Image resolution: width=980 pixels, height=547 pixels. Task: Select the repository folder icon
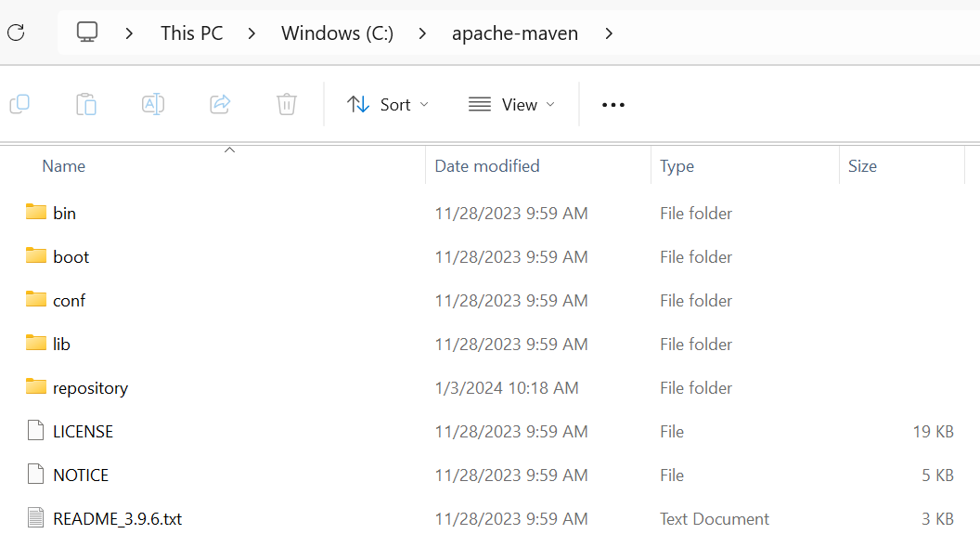[36, 387]
